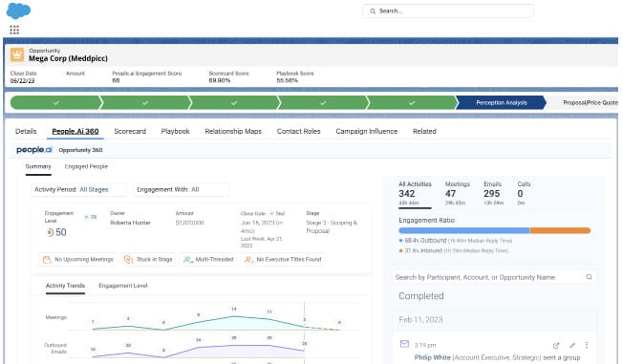Image resolution: width=623 pixels, height=364 pixels.
Task: Click the No Upcoming Meetings badge
Action: click(78, 260)
